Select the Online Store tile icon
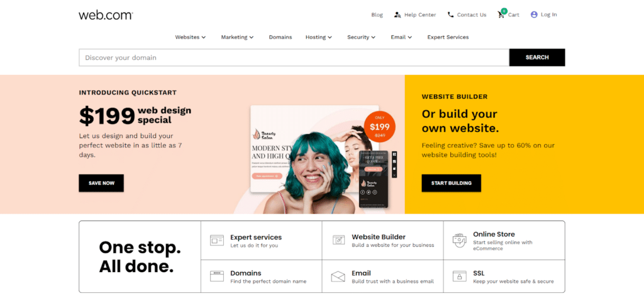644x306 pixels. click(x=460, y=239)
